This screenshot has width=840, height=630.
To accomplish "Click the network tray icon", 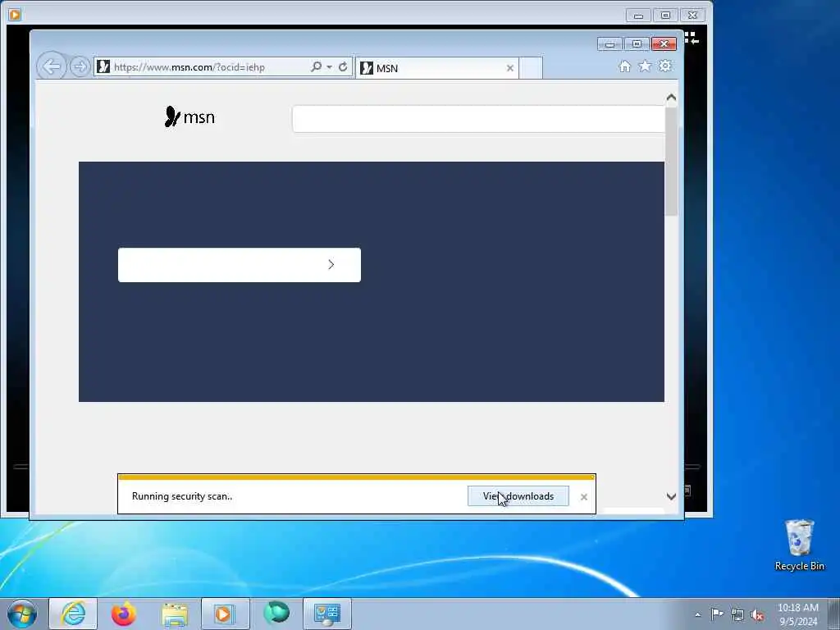I will 737,614.
